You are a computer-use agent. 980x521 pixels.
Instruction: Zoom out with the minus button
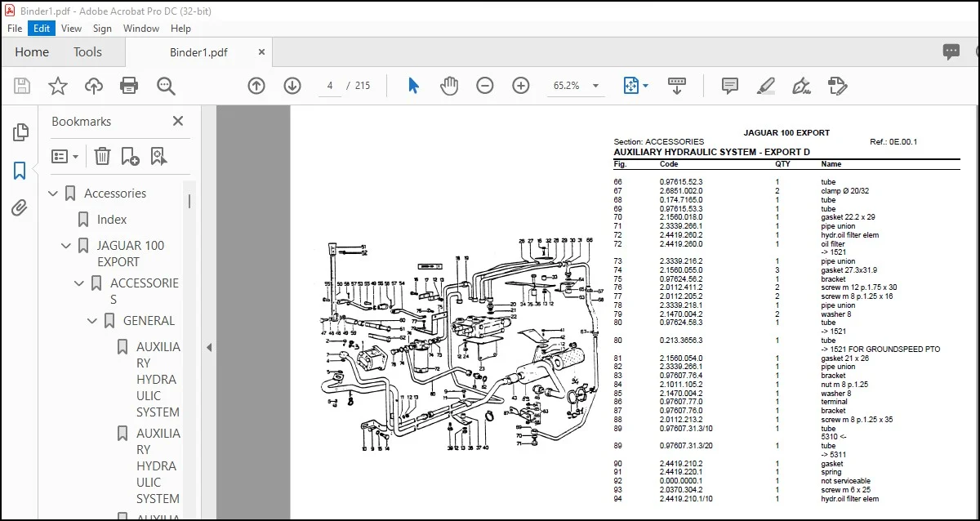click(485, 86)
